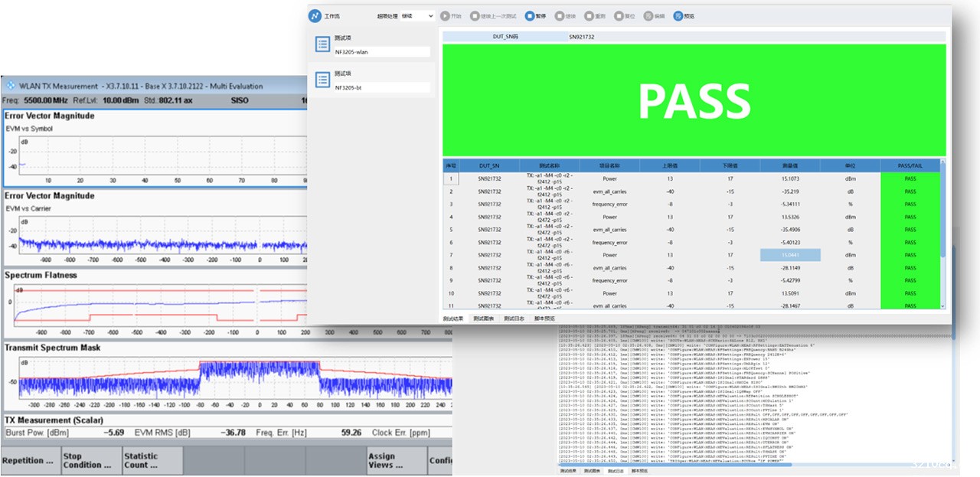Click the Freq. Err. value 59.26
This screenshot has width=980, height=477.
[352, 433]
